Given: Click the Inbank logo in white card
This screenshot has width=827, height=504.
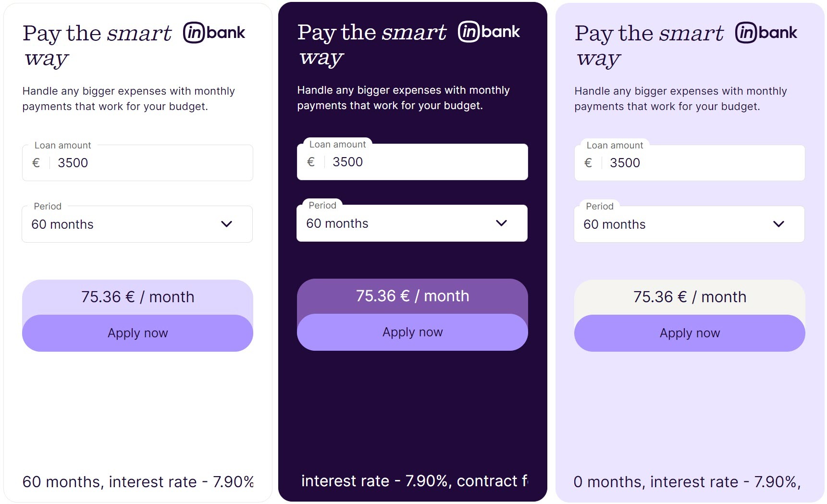Looking at the screenshot, I should click(214, 33).
